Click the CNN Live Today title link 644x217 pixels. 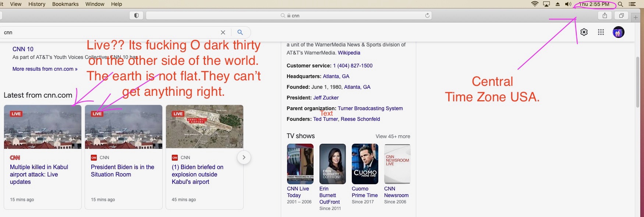tap(298, 192)
